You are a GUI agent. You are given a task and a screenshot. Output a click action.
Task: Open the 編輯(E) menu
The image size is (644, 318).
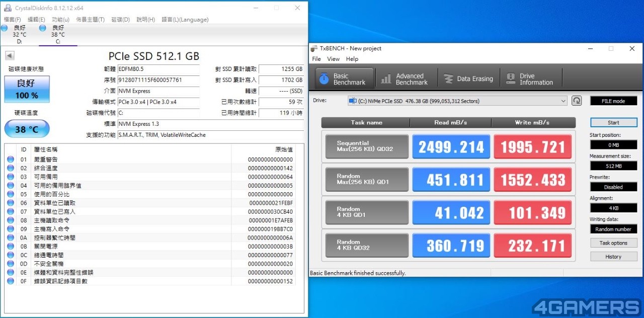pos(36,20)
